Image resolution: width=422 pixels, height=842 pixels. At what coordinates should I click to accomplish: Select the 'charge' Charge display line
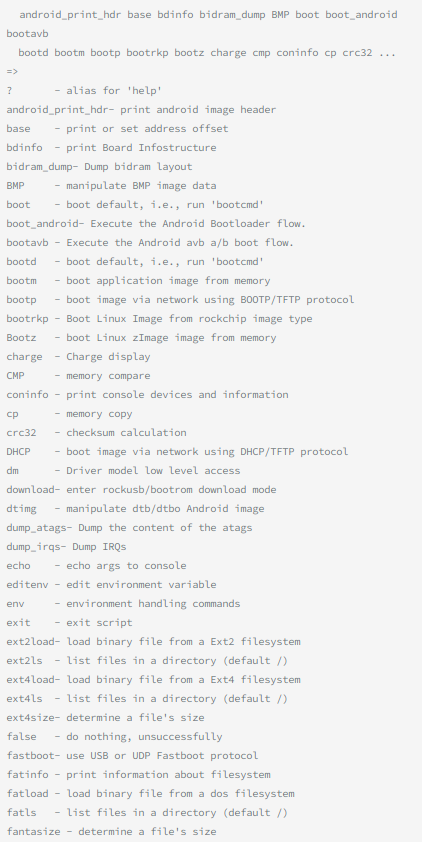tap(78, 357)
